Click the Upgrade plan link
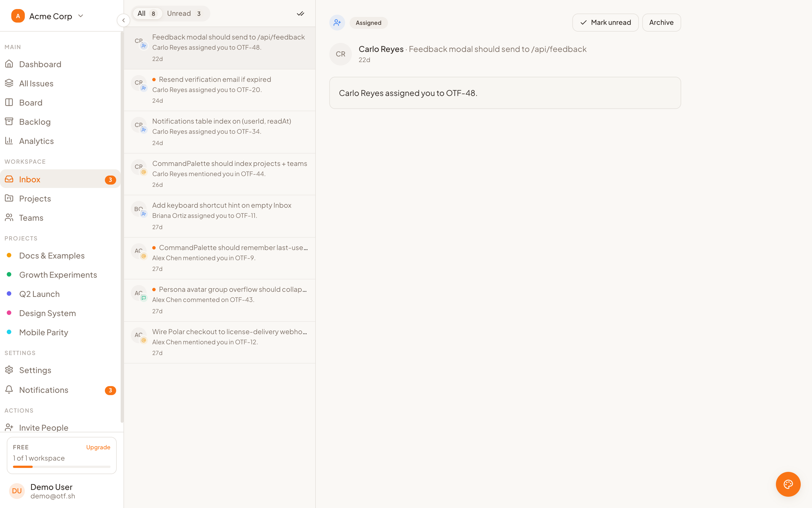Viewport: 812px width, 508px height. click(98, 447)
